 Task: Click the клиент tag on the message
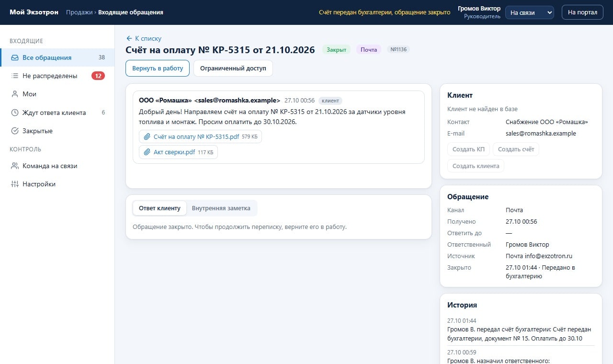click(330, 101)
